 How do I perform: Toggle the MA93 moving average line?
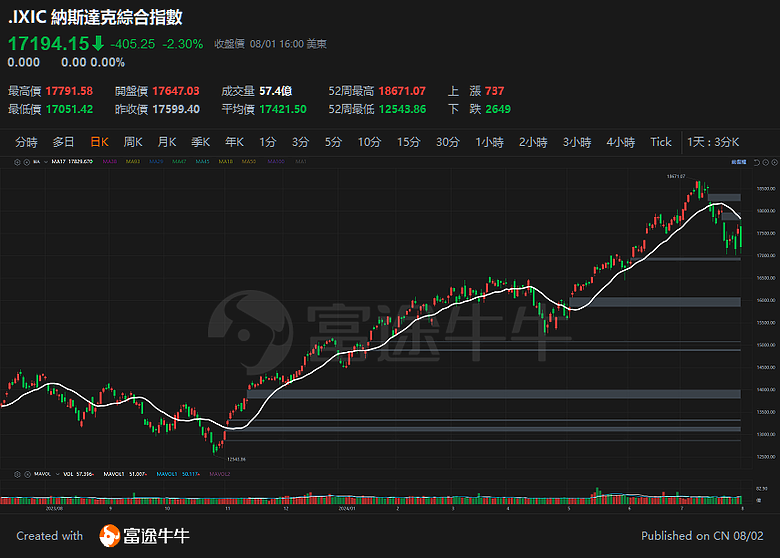[x=133, y=162]
